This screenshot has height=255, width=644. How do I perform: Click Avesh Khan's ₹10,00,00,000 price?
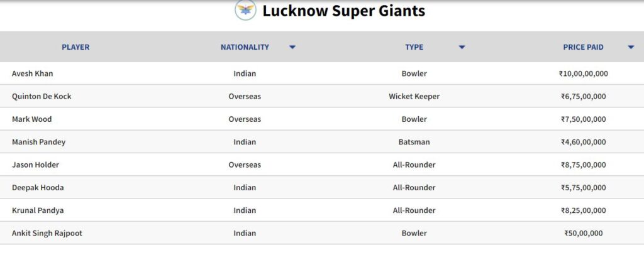click(x=583, y=73)
